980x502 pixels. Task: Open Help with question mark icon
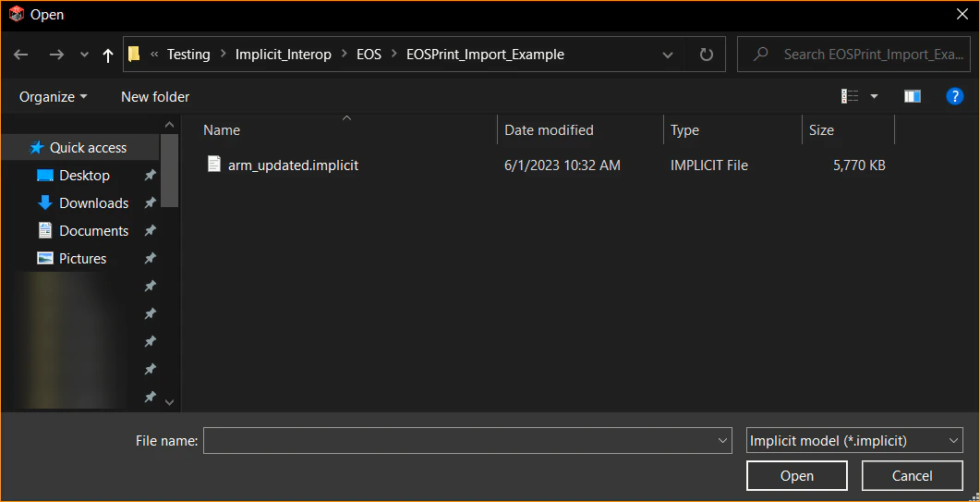click(955, 96)
